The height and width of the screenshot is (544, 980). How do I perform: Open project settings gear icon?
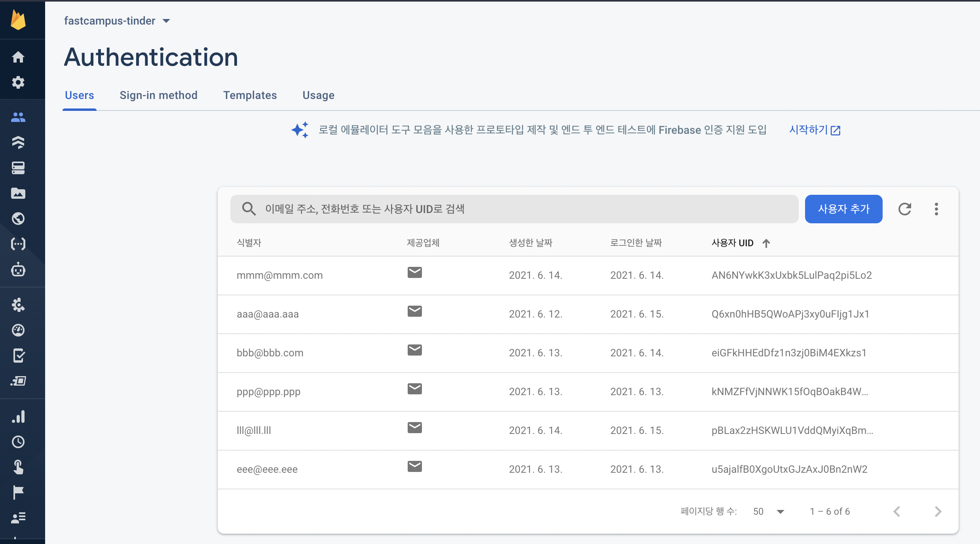pyautogui.click(x=18, y=82)
